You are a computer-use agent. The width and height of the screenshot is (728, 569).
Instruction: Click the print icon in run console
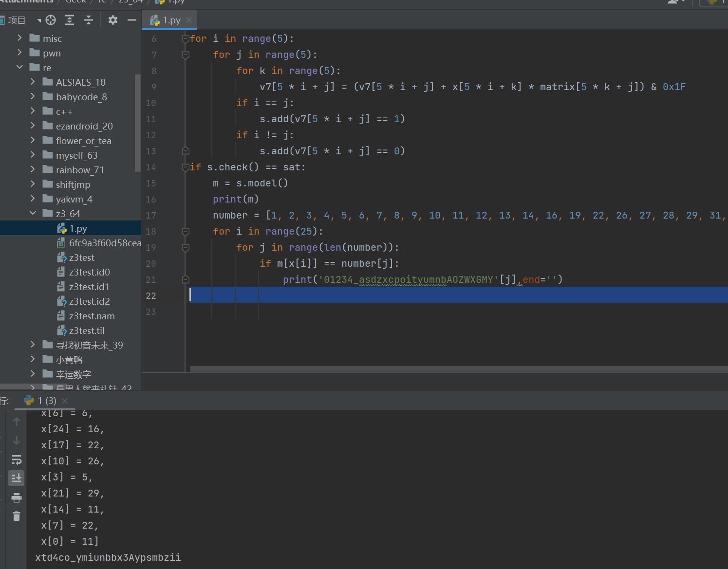17,497
